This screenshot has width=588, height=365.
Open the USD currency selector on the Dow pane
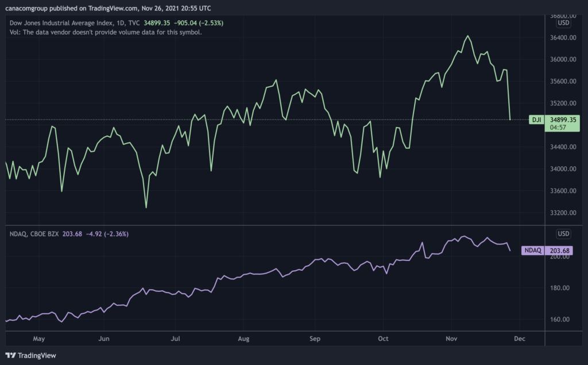click(x=563, y=23)
